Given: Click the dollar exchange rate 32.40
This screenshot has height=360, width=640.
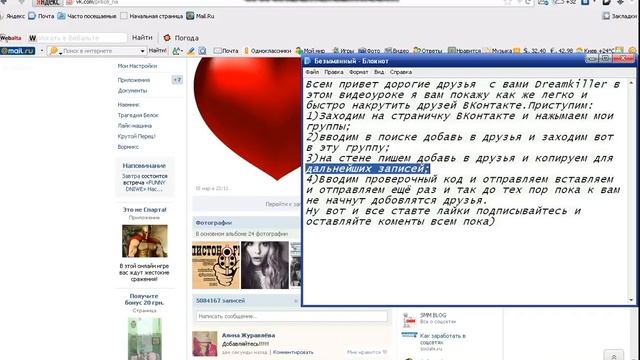Looking at the screenshot, I should click(534, 51).
